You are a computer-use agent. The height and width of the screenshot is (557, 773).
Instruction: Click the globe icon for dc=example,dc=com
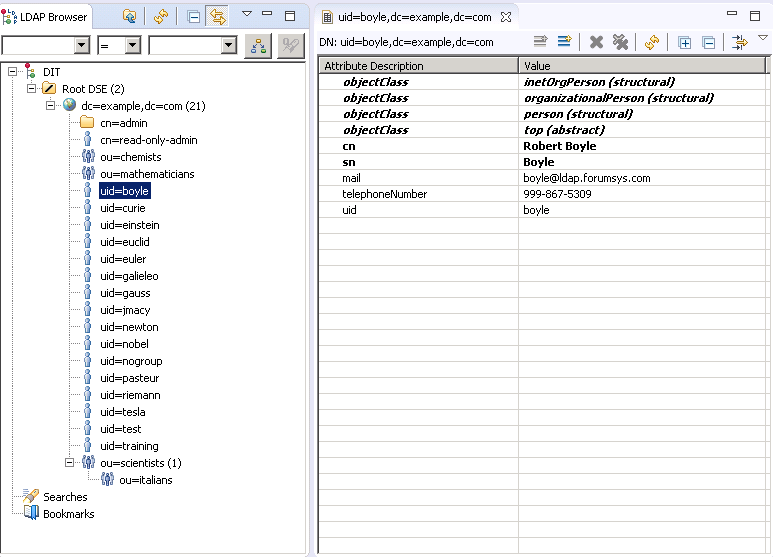pos(70,104)
